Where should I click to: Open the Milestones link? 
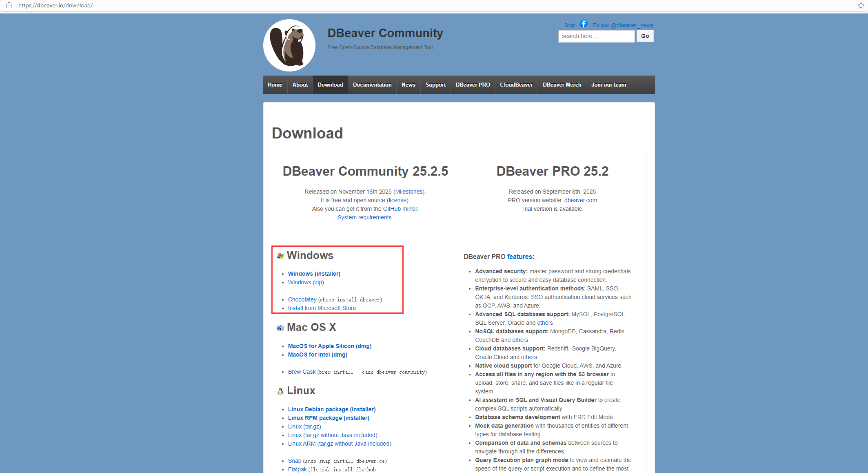408,192
